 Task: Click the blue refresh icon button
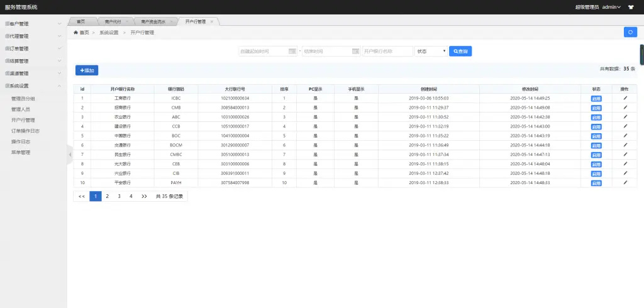630,32
